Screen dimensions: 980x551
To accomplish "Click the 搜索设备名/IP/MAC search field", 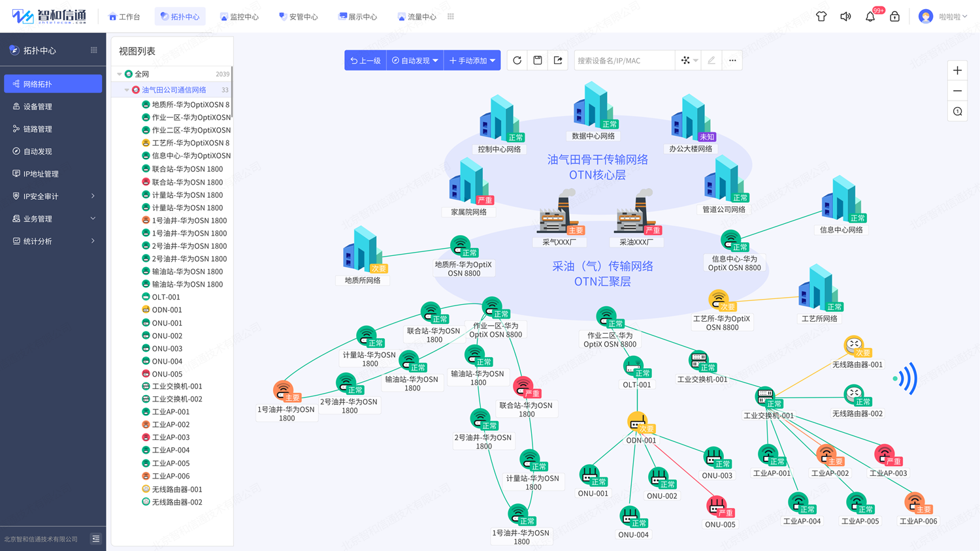I will 624,60.
